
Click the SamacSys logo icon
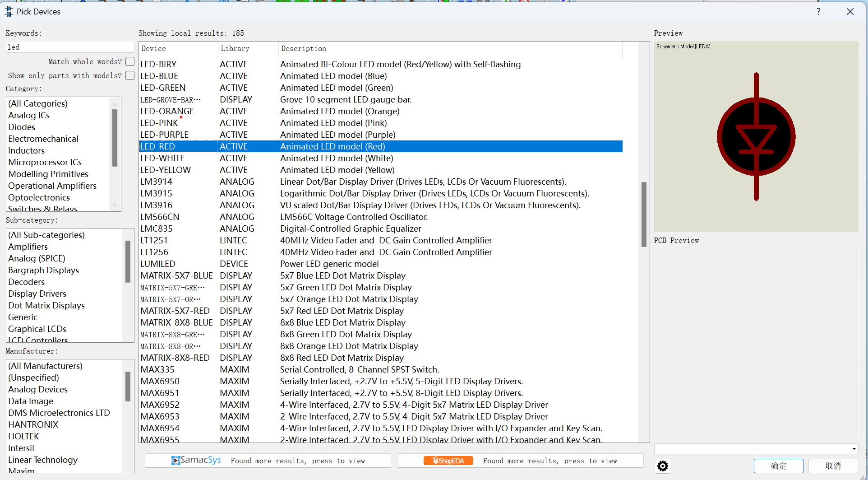[196, 460]
